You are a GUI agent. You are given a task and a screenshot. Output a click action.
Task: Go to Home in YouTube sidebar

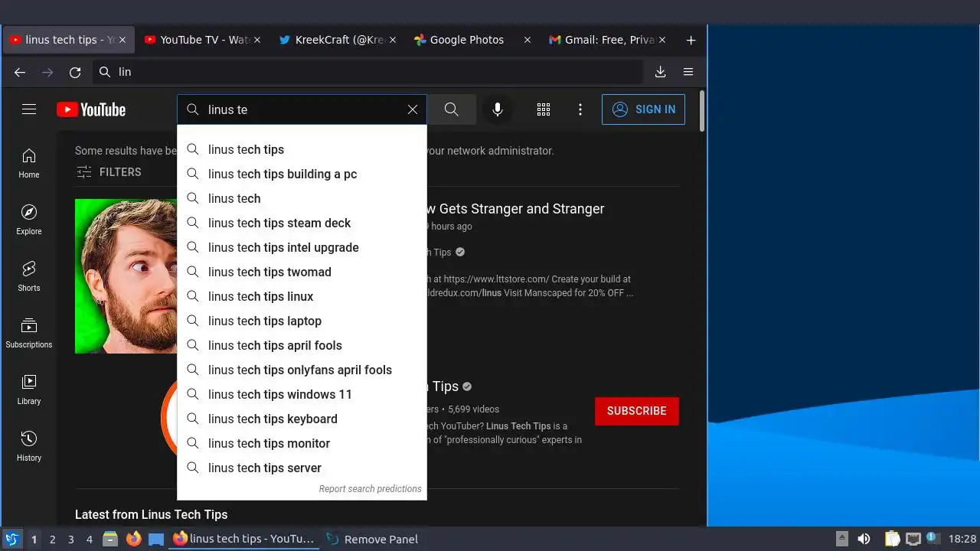point(29,164)
